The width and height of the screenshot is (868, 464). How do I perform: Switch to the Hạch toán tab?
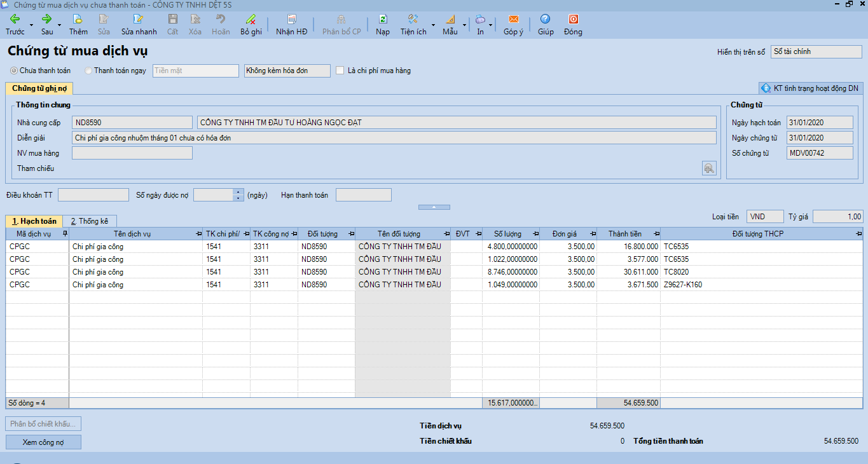point(34,221)
